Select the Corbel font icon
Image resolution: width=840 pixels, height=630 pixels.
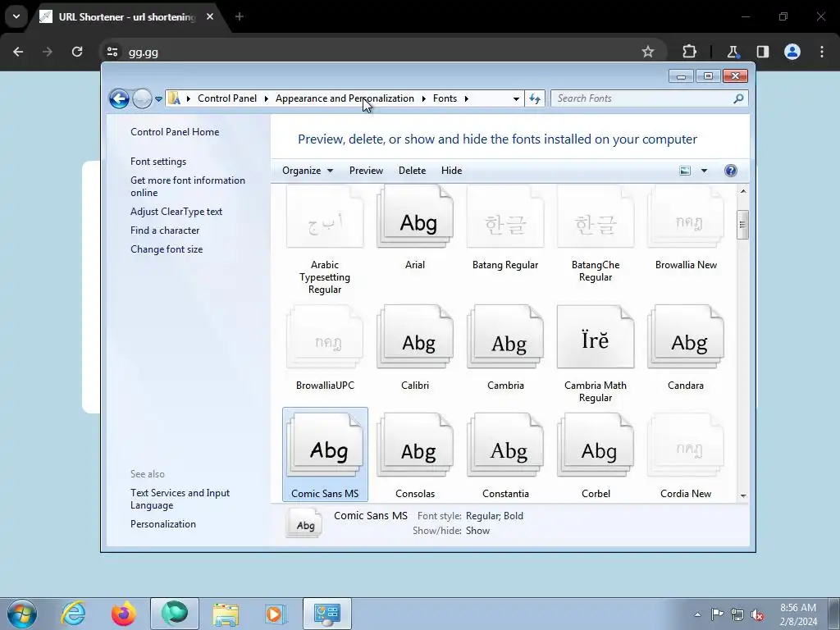(x=596, y=445)
